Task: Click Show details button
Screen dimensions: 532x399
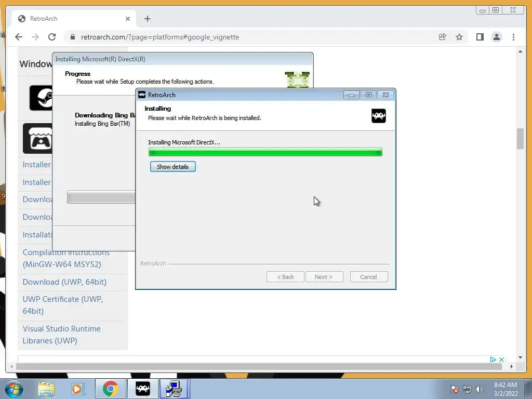Action: pos(172,167)
